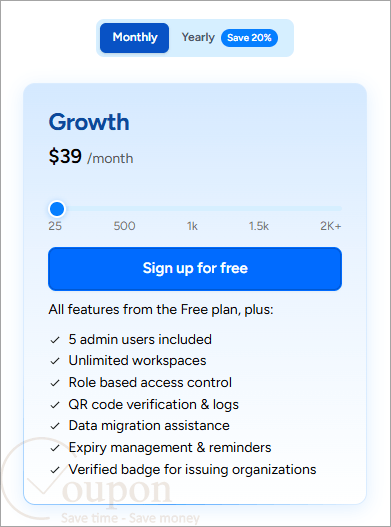Screen dimensions: 391x527
Task: Click checkmark next to Unlimited workspaces
Action: pyautogui.click(x=55, y=361)
